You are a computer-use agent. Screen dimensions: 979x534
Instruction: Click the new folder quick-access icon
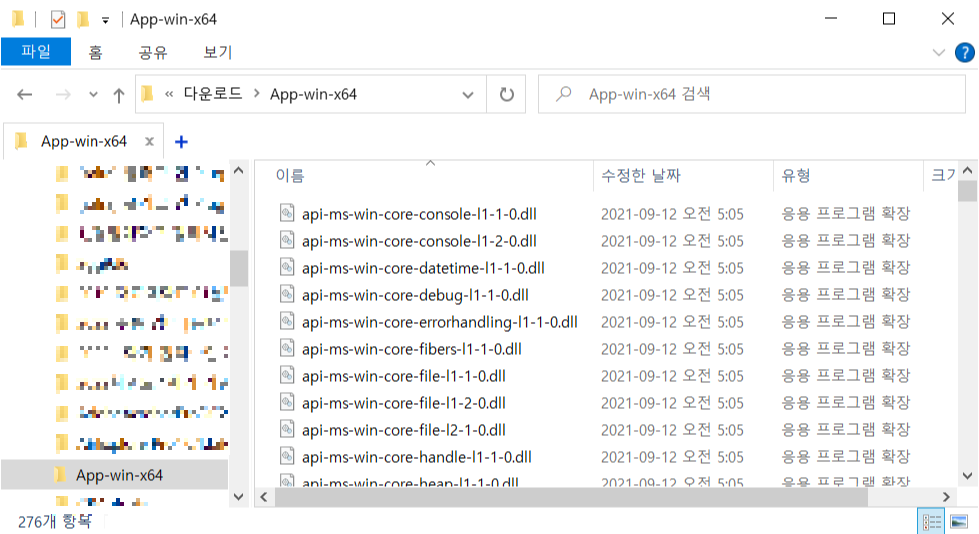click(x=82, y=19)
